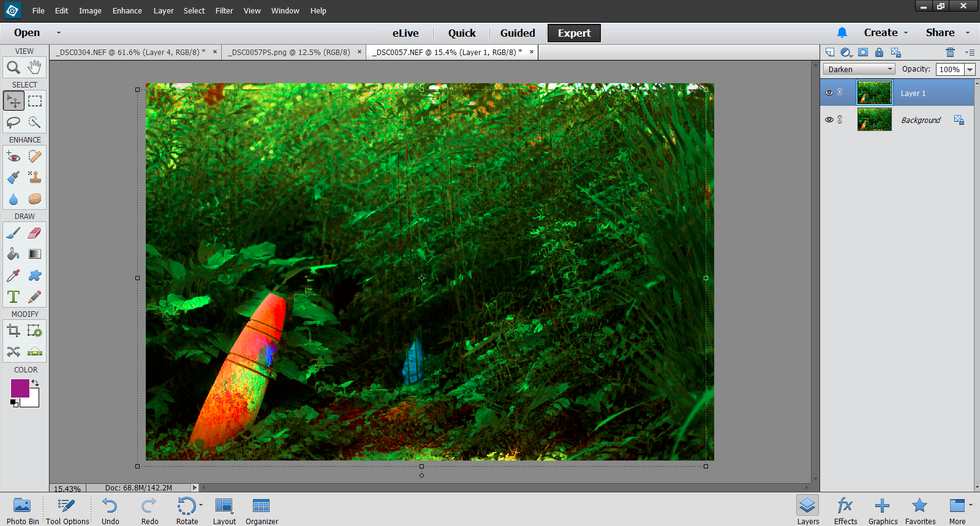Open the Darken blend mode dropdown
Screen dimensions: 980x526
point(859,70)
